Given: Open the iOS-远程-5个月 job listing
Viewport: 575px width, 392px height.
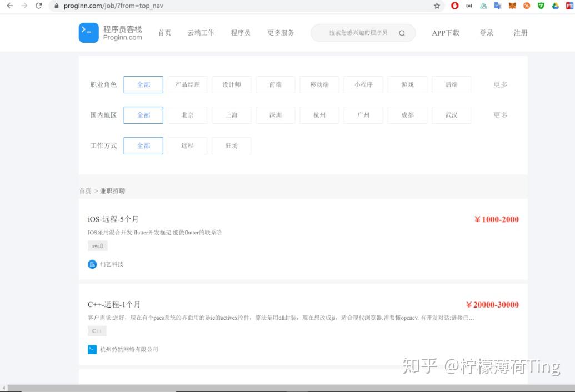Looking at the screenshot, I should (x=113, y=219).
